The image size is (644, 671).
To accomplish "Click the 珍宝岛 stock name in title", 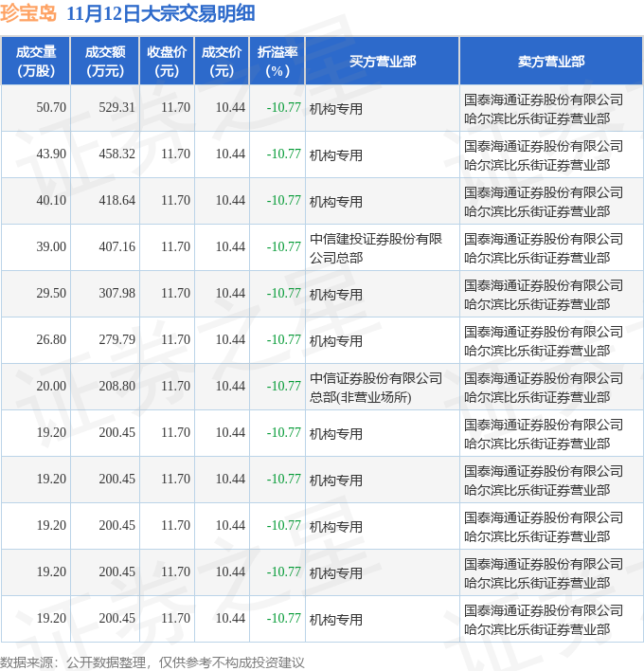I will coord(29,13).
